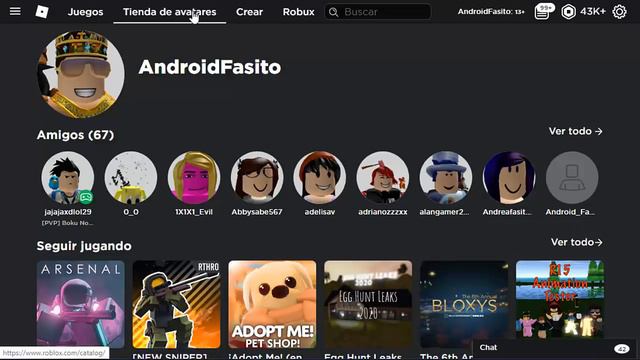Click Ver todo for Seguir jugando
640x360 pixels.
pyautogui.click(x=576, y=242)
